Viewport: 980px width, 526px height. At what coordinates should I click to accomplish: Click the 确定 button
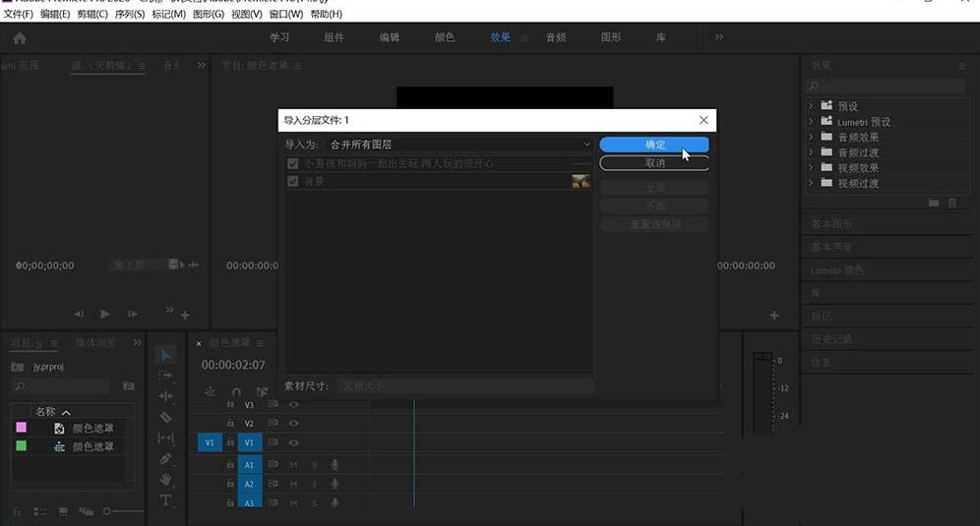pos(654,145)
